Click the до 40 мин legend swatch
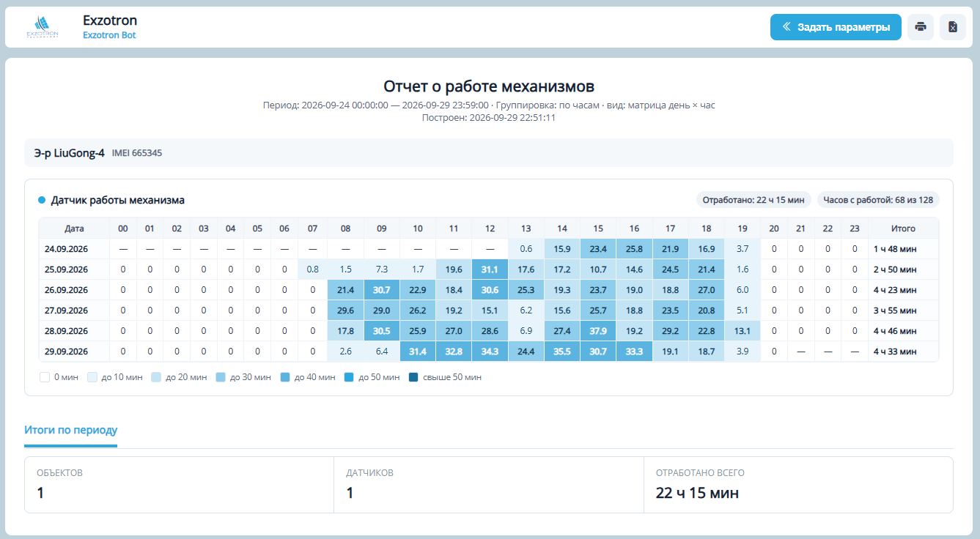The width and height of the screenshot is (980, 539). pos(285,378)
